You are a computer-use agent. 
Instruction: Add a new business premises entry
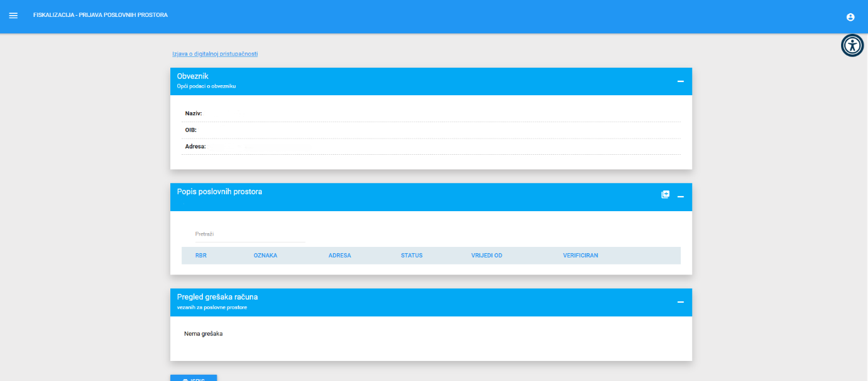coord(665,194)
